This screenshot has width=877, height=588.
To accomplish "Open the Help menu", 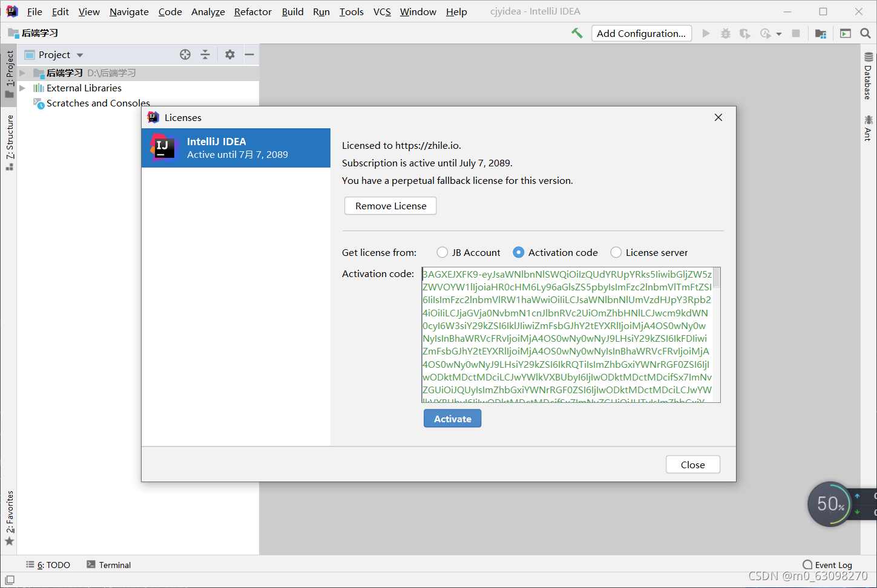I will click(x=456, y=11).
